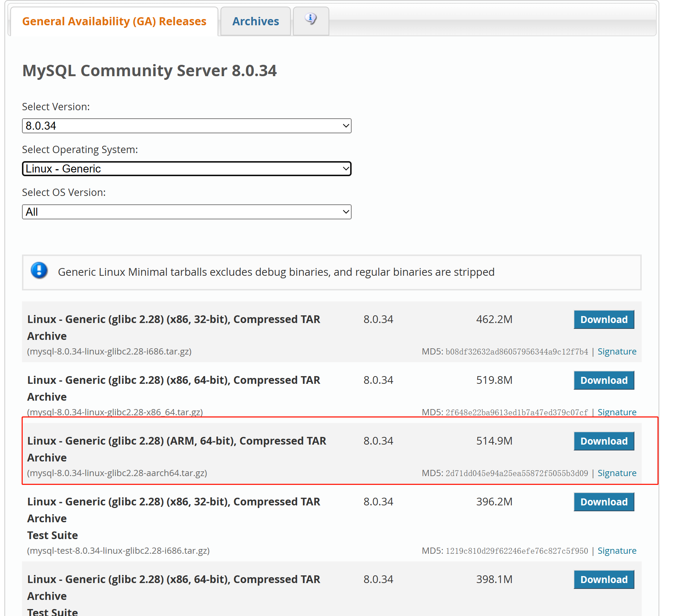The width and height of the screenshot is (682, 616).
Task: Open Signature link for the x86_64 tar.gz file
Action: tap(617, 412)
